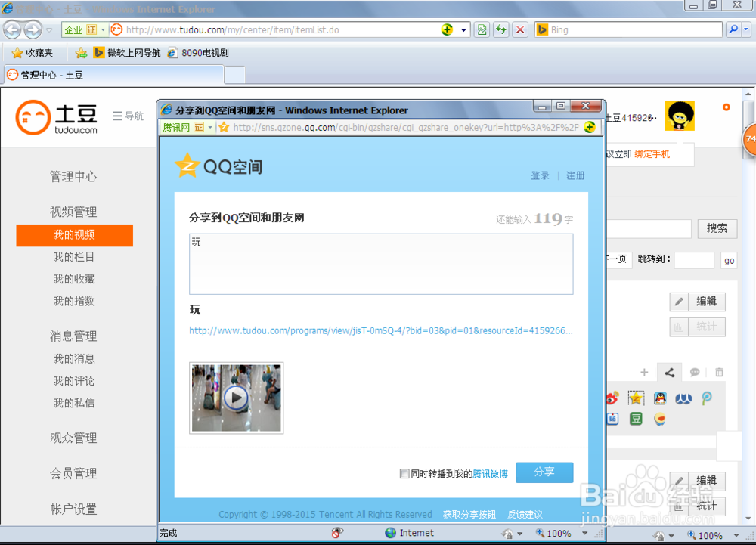Open address bar history dropdown arrow
756x545 pixels.
point(463,30)
